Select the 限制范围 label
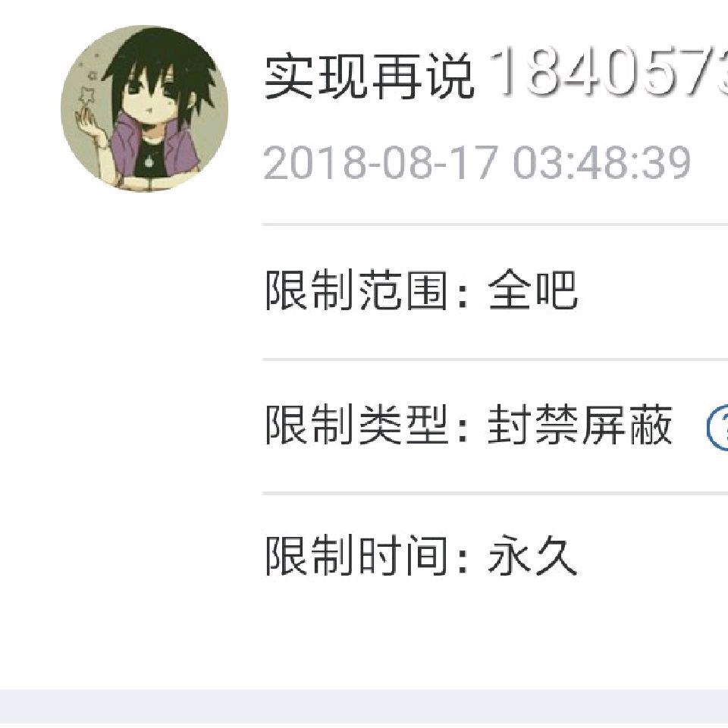The height and width of the screenshot is (728, 728). [356, 291]
